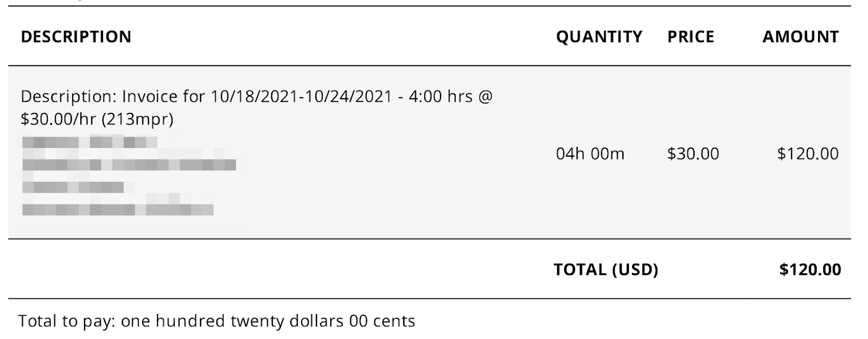Click the TOTAL (USD) label
The width and height of the screenshot is (868, 339).
pyautogui.click(x=606, y=270)
